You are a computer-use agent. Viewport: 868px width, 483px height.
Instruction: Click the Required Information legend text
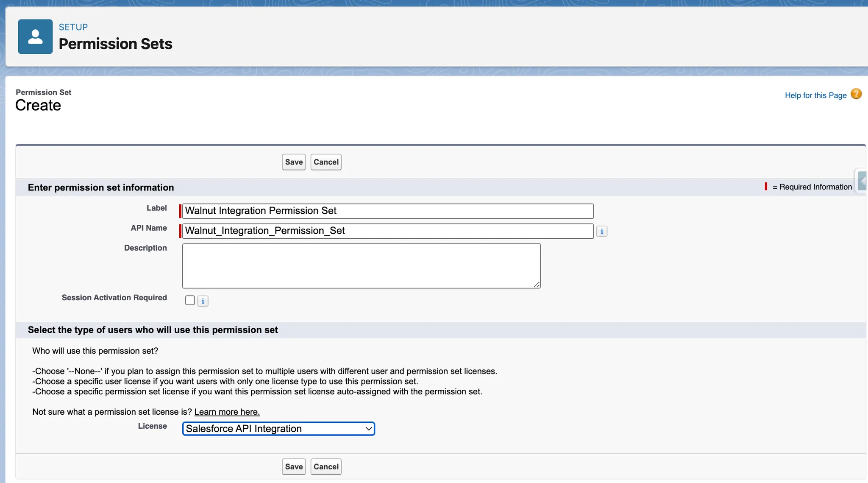tap(812, 187)
